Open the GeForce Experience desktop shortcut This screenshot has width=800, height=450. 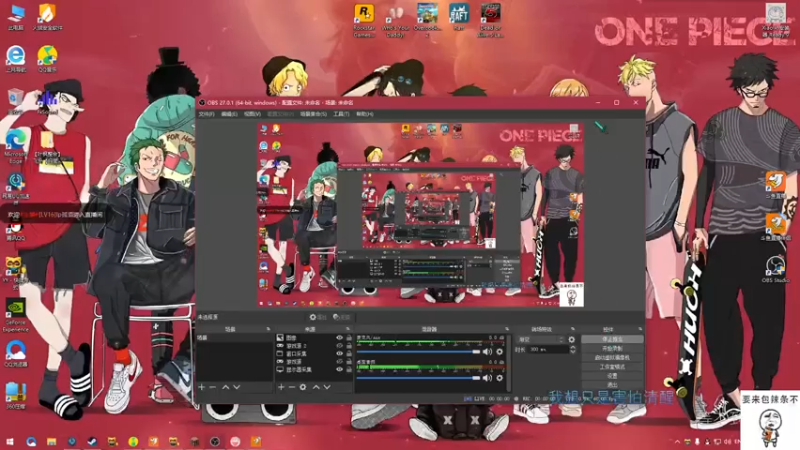pyautogui.click(x=16, y=315)
